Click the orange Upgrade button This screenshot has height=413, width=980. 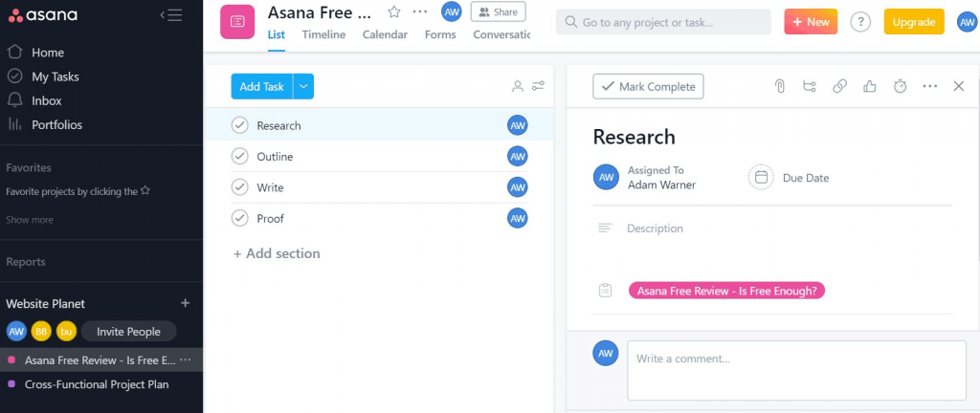[914, 22]
